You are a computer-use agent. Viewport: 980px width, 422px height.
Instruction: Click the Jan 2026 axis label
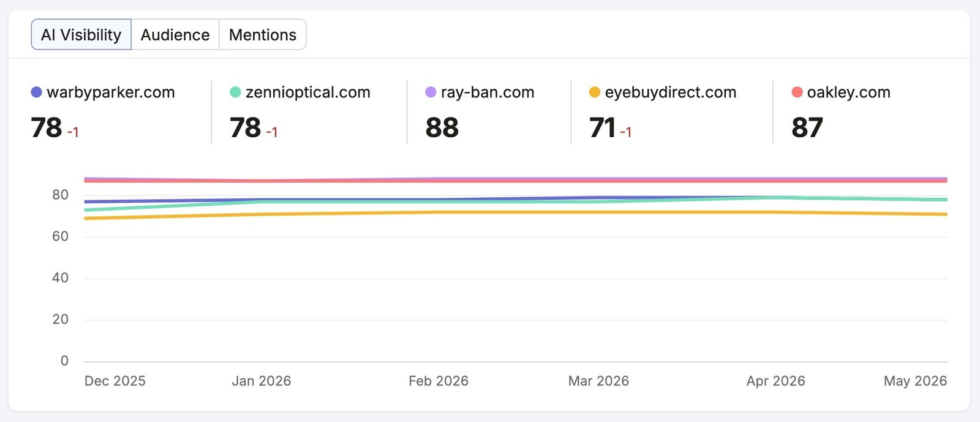262,381
